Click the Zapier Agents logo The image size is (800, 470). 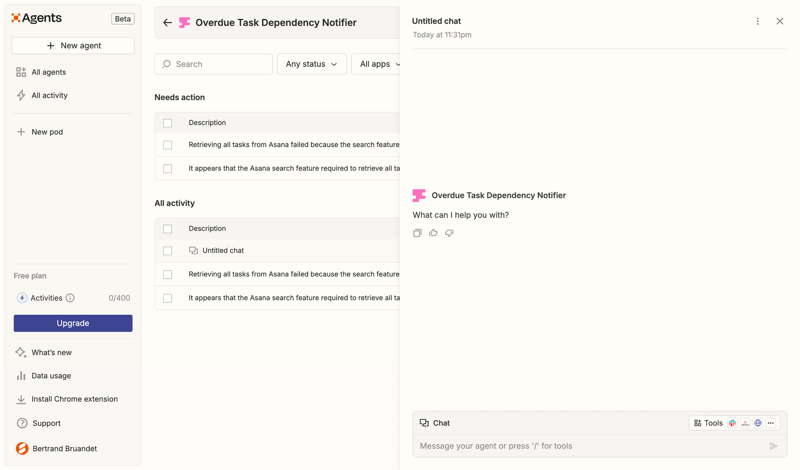click(36, 18)
